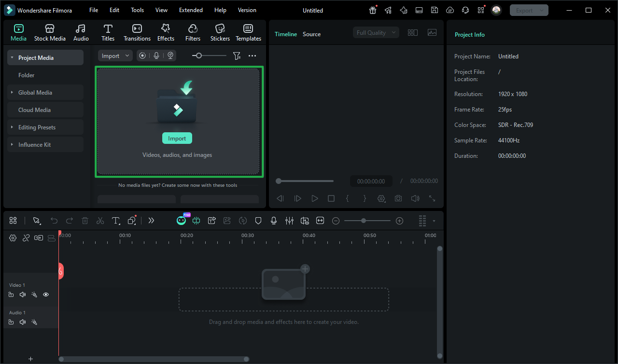
Task: Click the delete trash icon in timeline toolbar
Action: pyautogui.click(x=85, y=221)
